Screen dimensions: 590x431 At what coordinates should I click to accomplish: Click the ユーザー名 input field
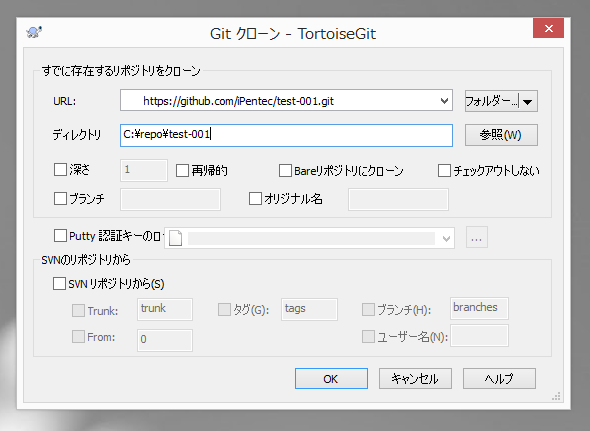[x=479, y=335]
